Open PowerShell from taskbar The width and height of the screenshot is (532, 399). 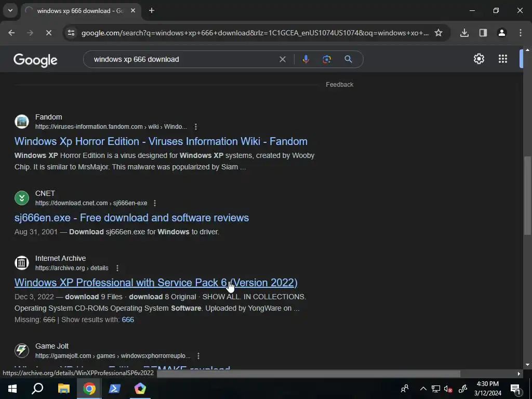pyautogui.click(x=115, y=389)
